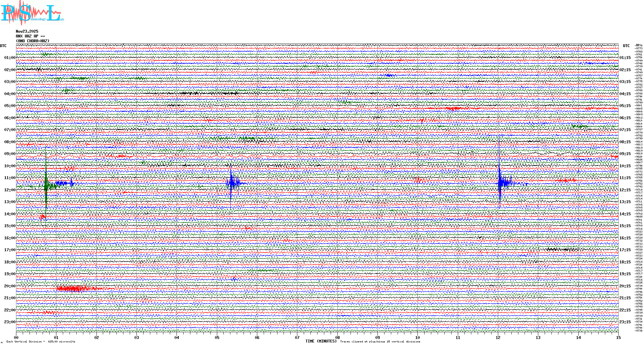
Task: Click the minute 08 tick on the bottom axis
Action: click(337, 337)
